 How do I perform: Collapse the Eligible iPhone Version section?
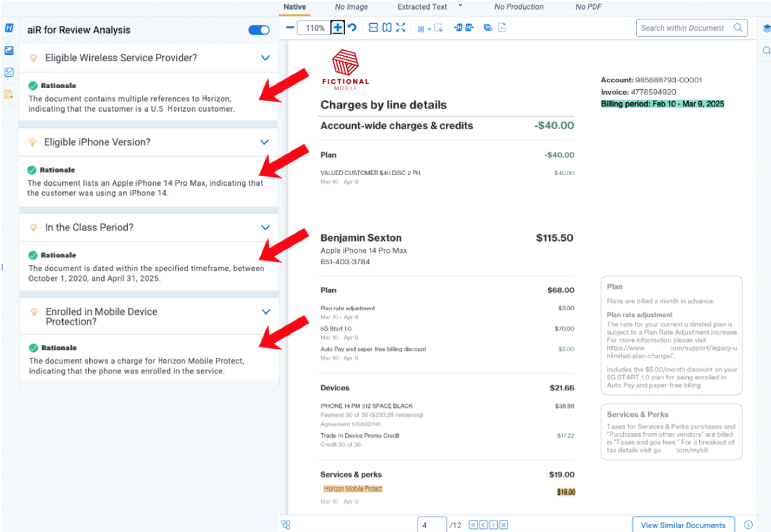pos(265,142)
